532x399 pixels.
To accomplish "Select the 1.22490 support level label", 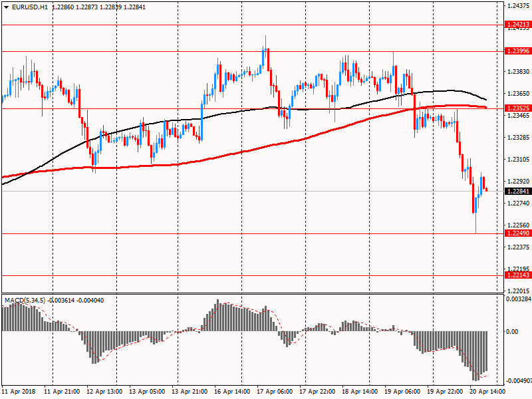I will [x=518, y=233].
